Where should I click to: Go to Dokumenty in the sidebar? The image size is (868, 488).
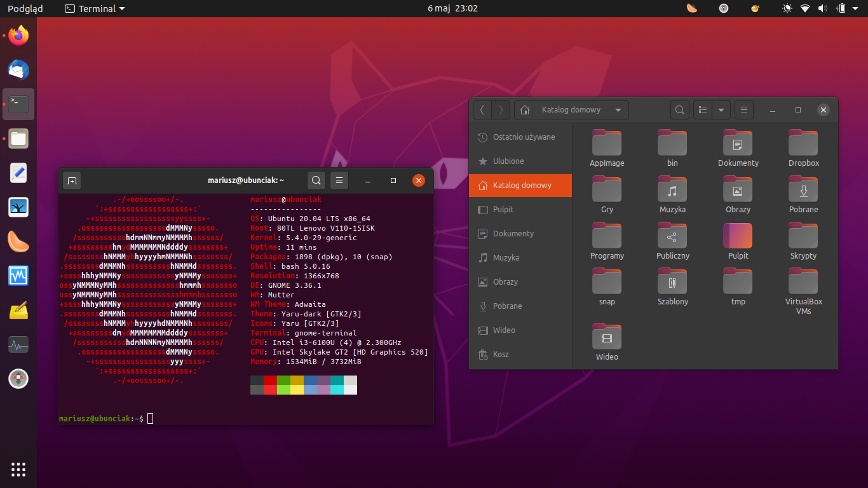pos(520,234)
